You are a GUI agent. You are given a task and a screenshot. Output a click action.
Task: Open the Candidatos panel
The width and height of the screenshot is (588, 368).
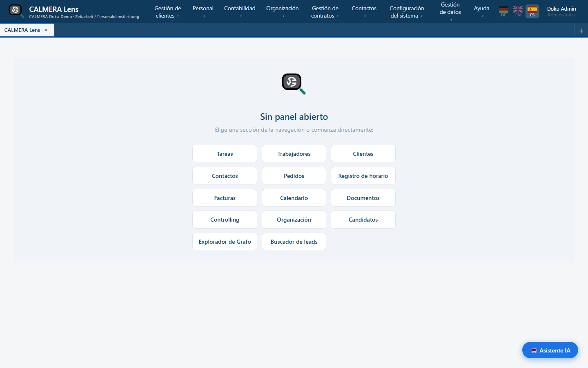(363, 220)
